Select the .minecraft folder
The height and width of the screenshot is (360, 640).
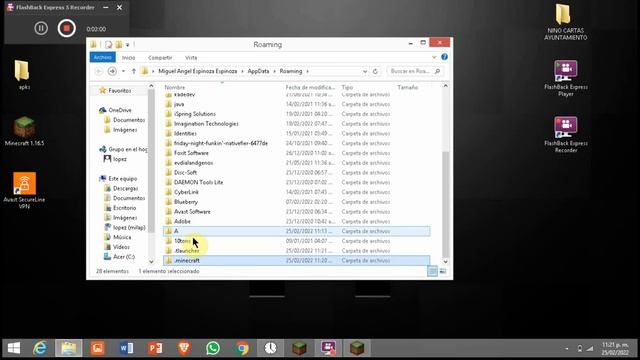(x=297, y=260)
